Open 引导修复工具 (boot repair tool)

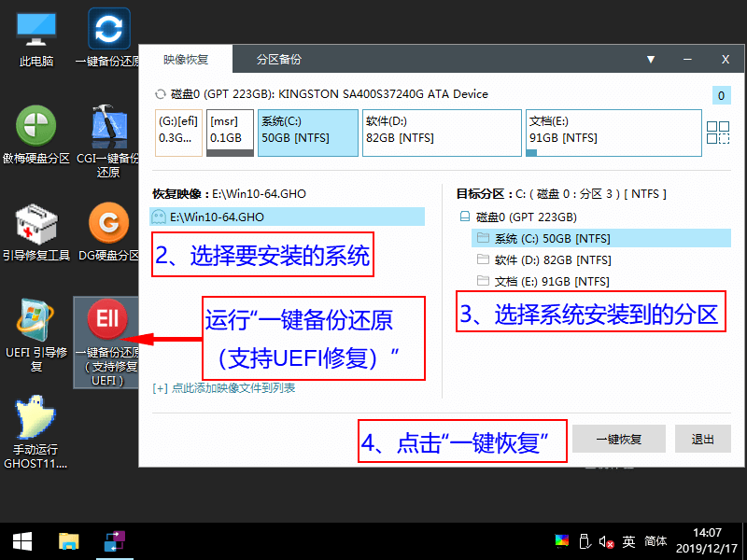pos(35,229)
